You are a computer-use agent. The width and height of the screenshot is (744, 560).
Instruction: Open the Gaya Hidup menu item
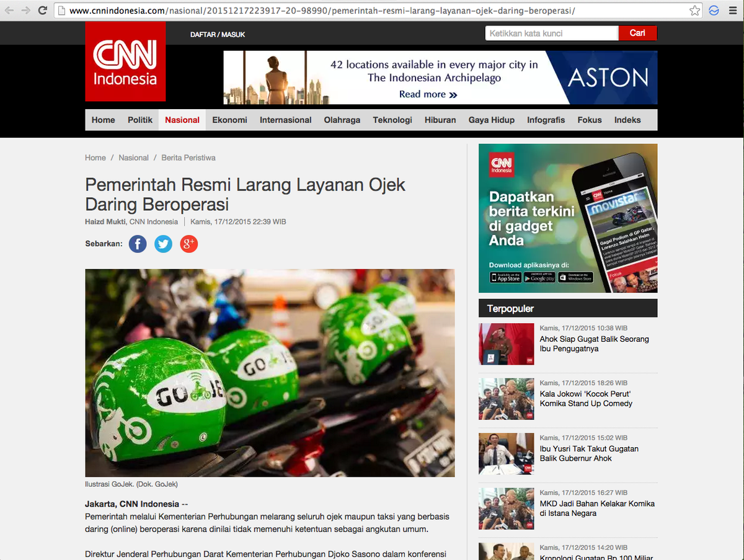click(x=492, y=120)
